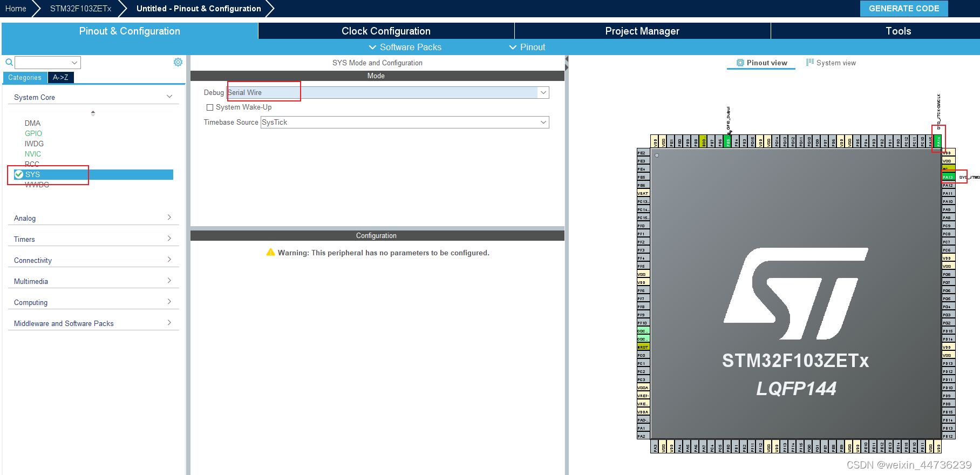Viewport: 980px width, 475px height.
Task: Click the GPIO_Output pushpin icon above PB5
Action: [729, 132]
